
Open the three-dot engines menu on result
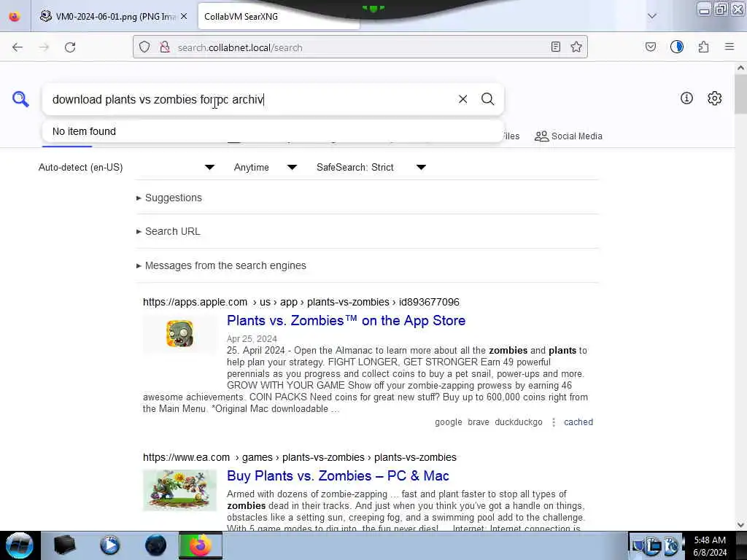553,422
